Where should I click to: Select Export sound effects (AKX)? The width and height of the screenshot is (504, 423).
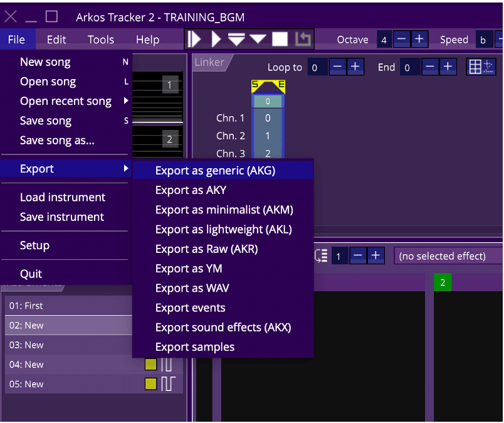coord(223,328)
